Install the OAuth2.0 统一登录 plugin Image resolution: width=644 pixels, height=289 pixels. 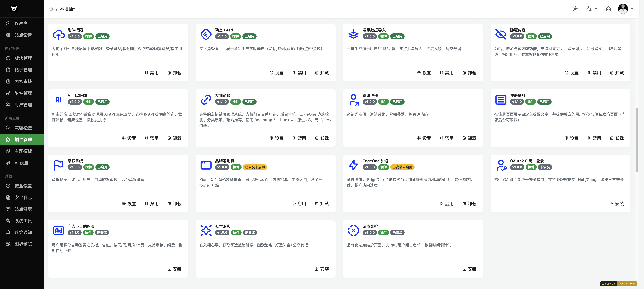pyautogui.click(x=617, y=204)
